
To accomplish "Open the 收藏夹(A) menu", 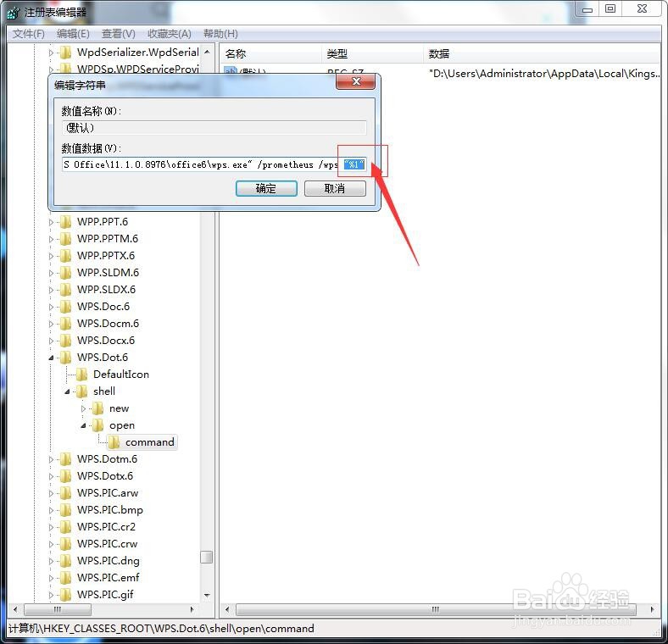I will (170, 34).
